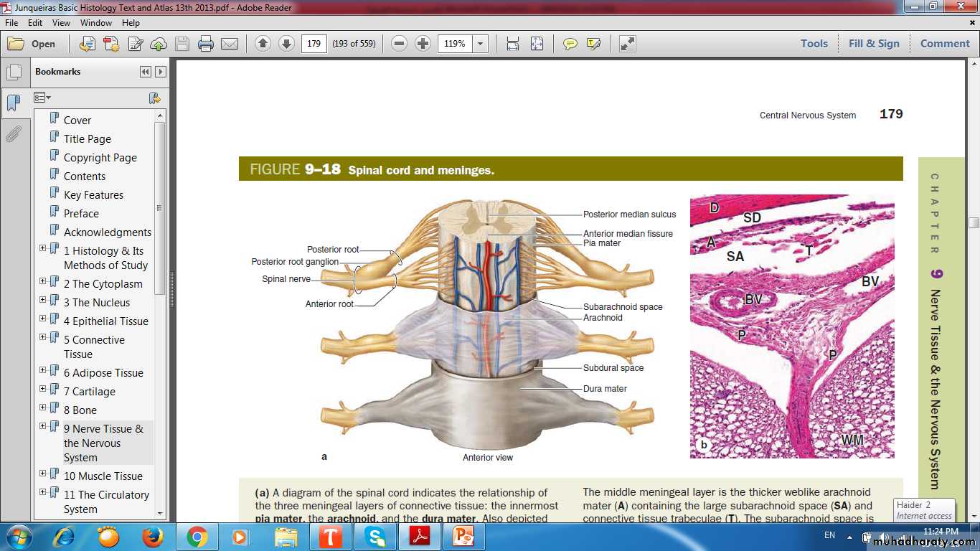
Task: Open the Attachments paperclip panel
Action: pyautogui.click(x=13, y=134)
